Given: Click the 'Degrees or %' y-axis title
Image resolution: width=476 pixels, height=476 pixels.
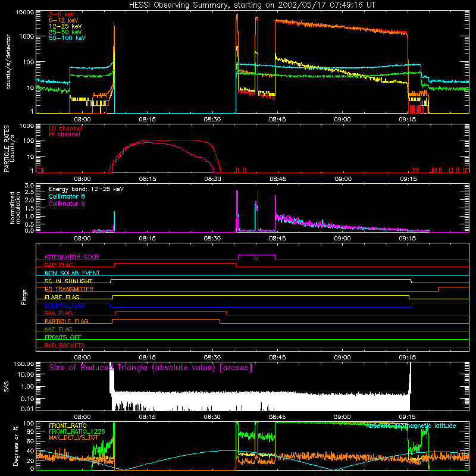Looking at the screenshot, I should (x=15, y=446).
